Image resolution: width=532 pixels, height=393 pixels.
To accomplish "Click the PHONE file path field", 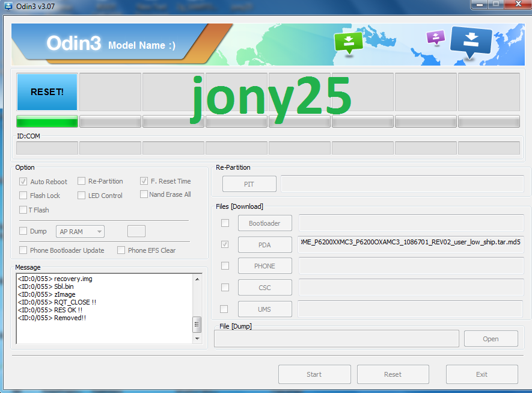I will [411, 265].
